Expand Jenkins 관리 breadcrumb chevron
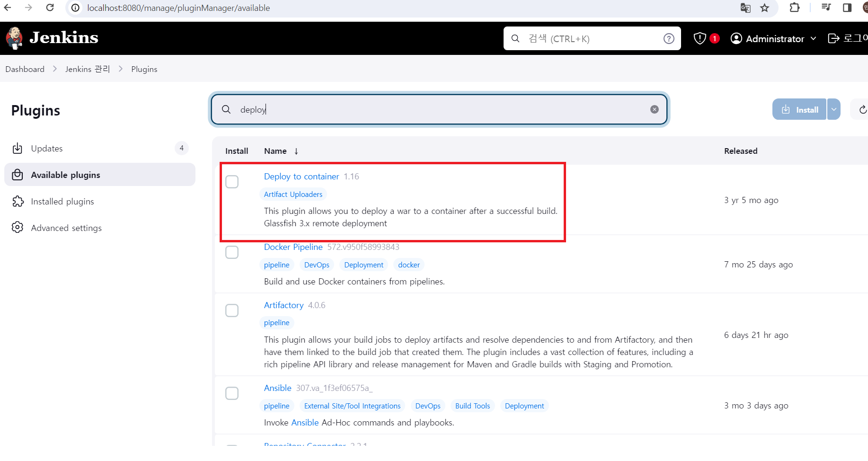This screenshot has width=868, height=461. click(x=121, y=69)
